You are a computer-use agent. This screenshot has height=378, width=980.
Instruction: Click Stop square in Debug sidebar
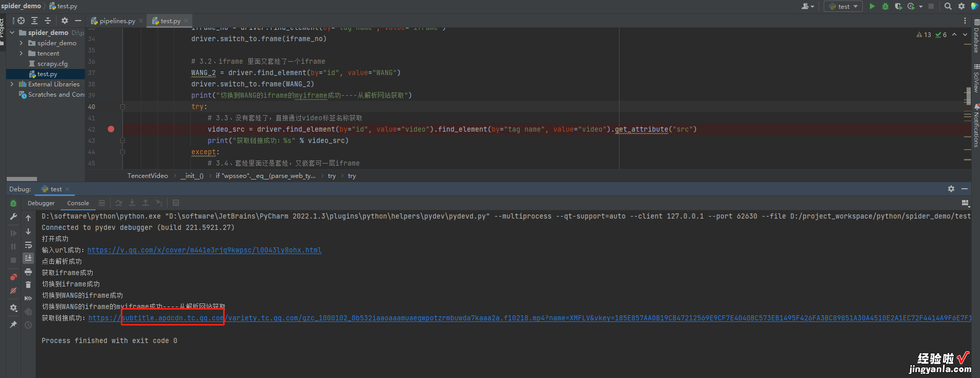pos(13,260)
